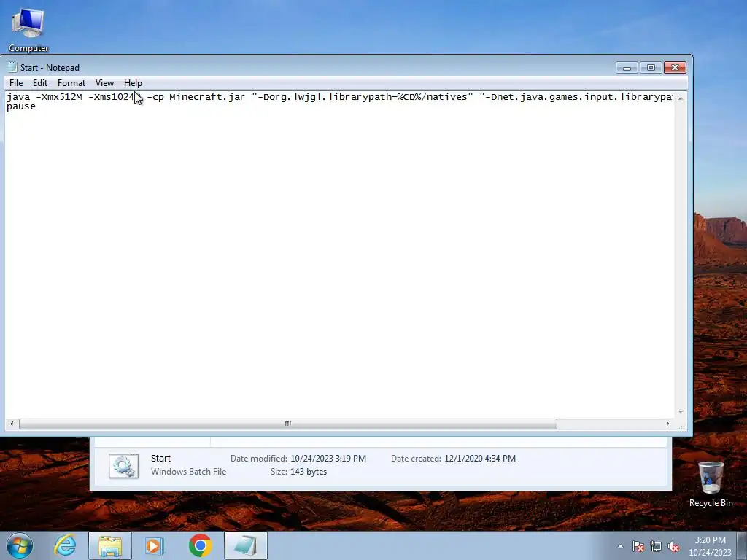Open the Windows Start menu orb
The width and height of the screenshot is (747, 560).
pyautogui.click(x=20, y=545)
